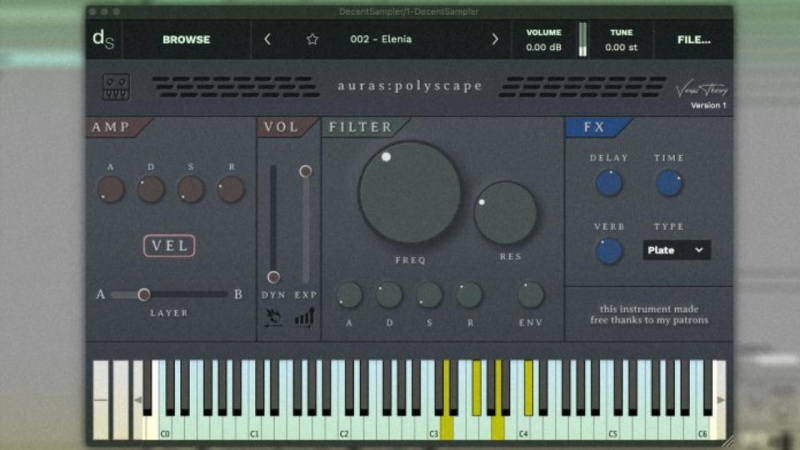Open the FILE... menu
Screen dimensions: 800x450
click(x=694, y=40)
